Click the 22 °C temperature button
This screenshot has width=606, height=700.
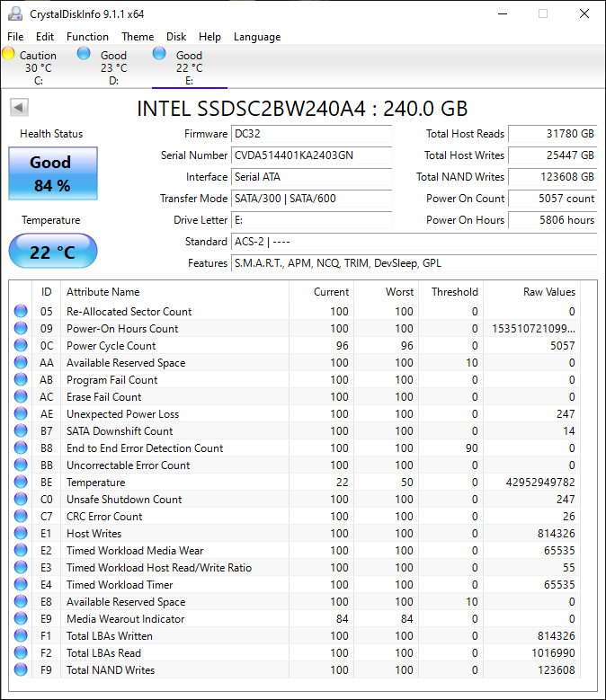[52, 252]
